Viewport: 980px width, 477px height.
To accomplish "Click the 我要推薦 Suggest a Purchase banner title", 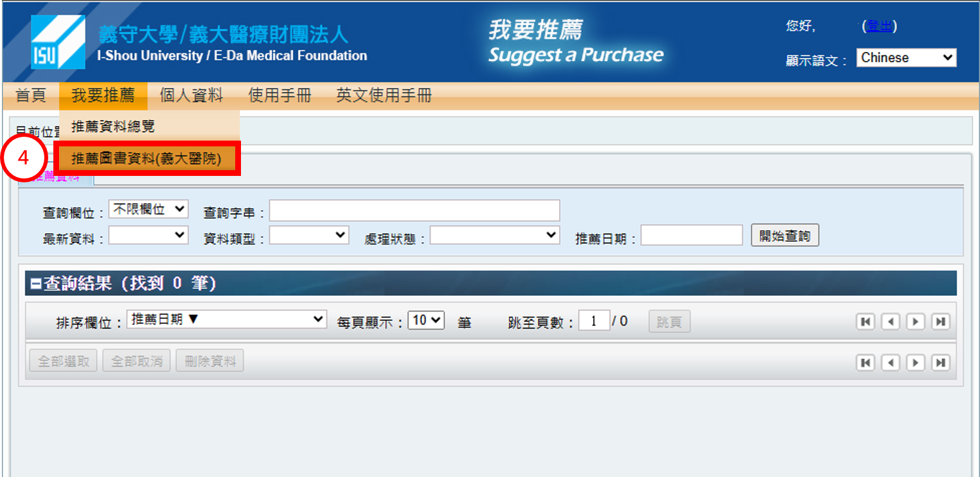I will click(576, 42).
